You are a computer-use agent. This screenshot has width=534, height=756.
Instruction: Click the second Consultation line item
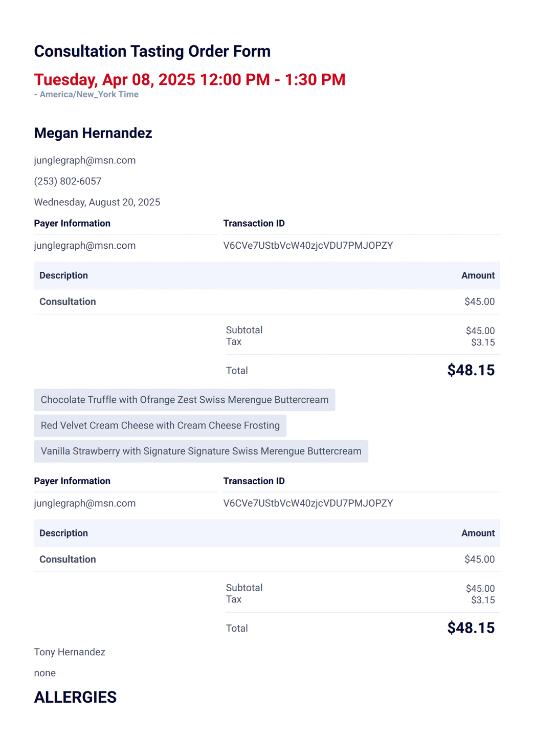click(68, 559)
